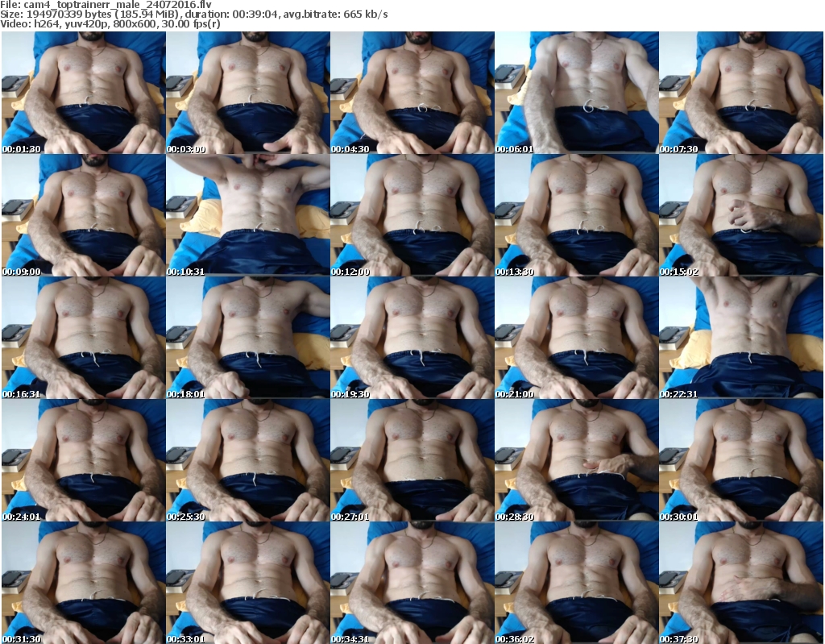Select the thumbnail stamped 00:04:30
Screen dimensions: 825x644
click(412, 93)
